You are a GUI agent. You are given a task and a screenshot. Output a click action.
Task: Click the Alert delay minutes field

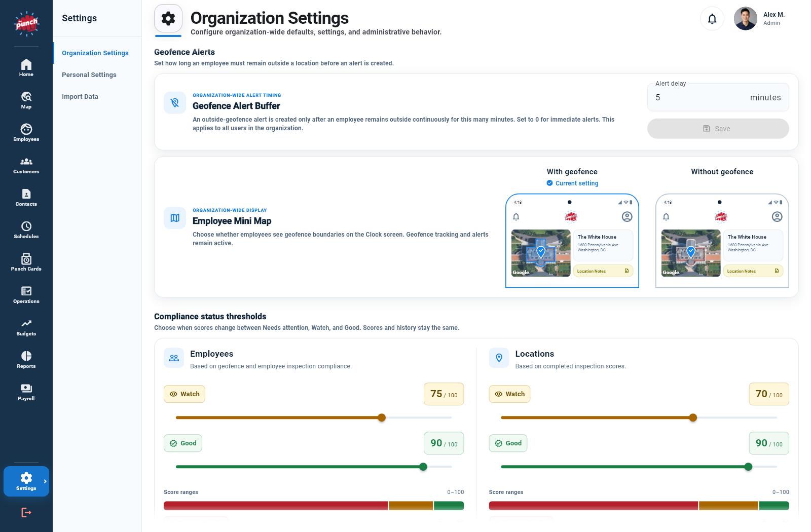click(718, 97)
